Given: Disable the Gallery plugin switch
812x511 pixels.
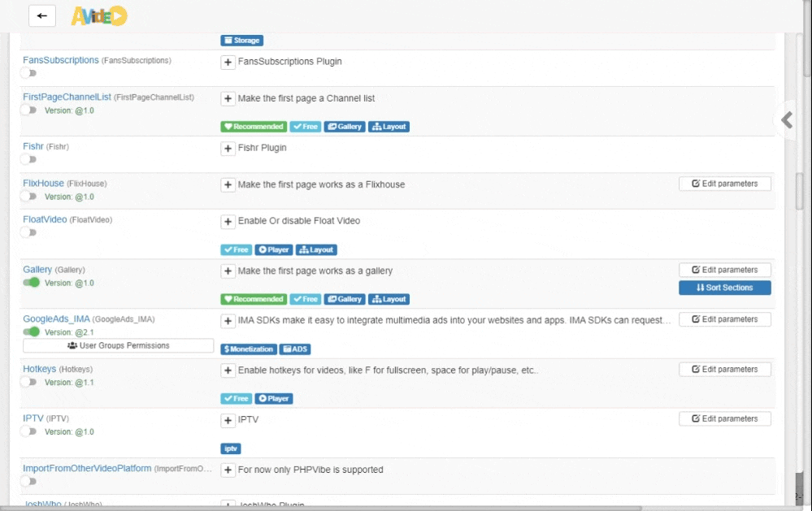Looking at the screenshot, I should [x=31, y=283].
